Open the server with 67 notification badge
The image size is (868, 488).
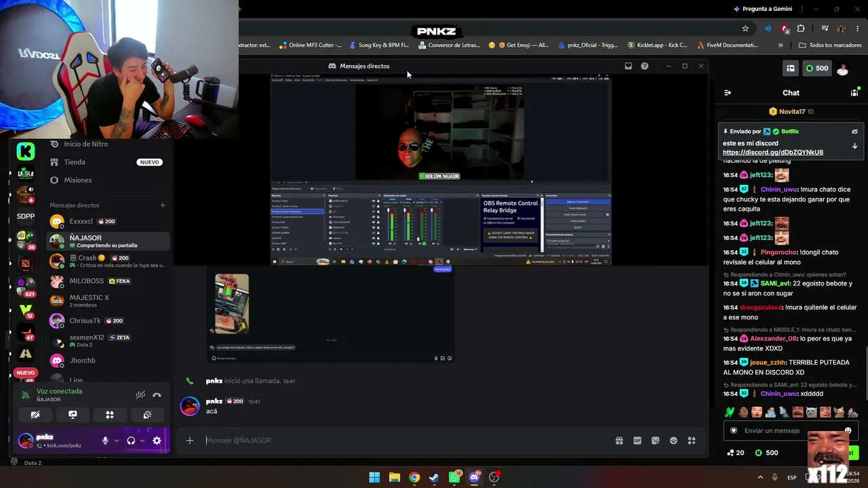[26, 331]
